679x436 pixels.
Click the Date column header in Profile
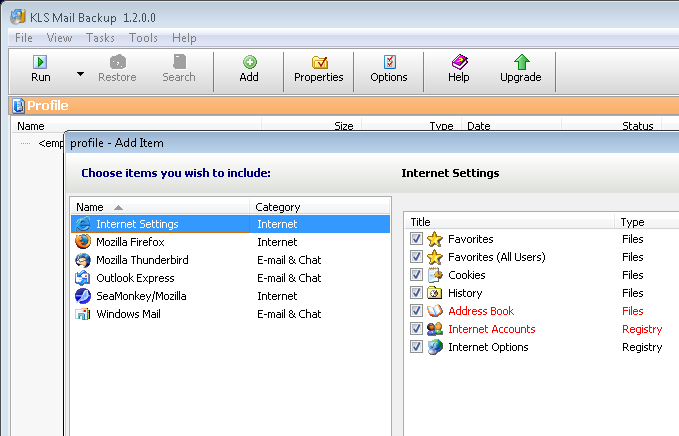(x=511, y=126)
